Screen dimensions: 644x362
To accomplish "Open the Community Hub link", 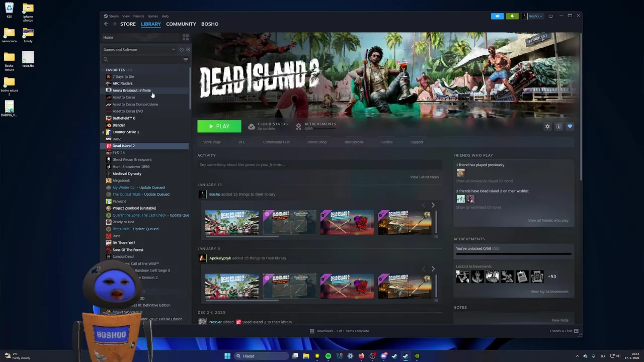I will [276, 142].
